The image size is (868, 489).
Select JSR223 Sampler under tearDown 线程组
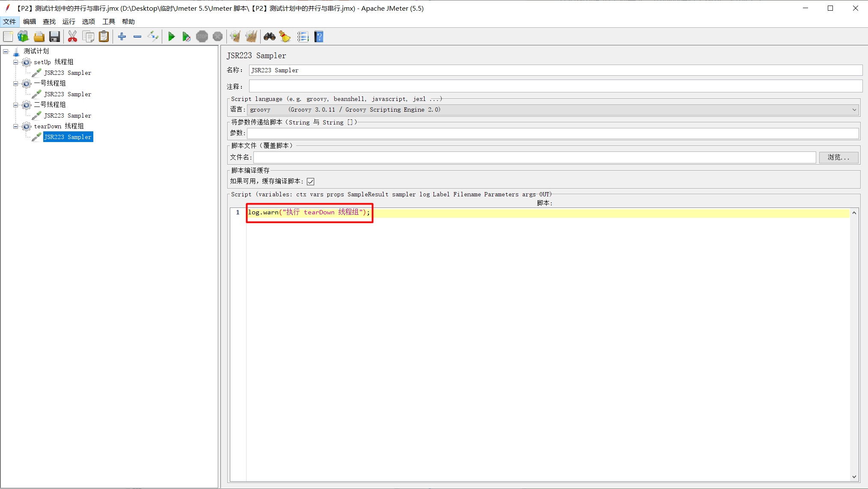pos(68,137)
